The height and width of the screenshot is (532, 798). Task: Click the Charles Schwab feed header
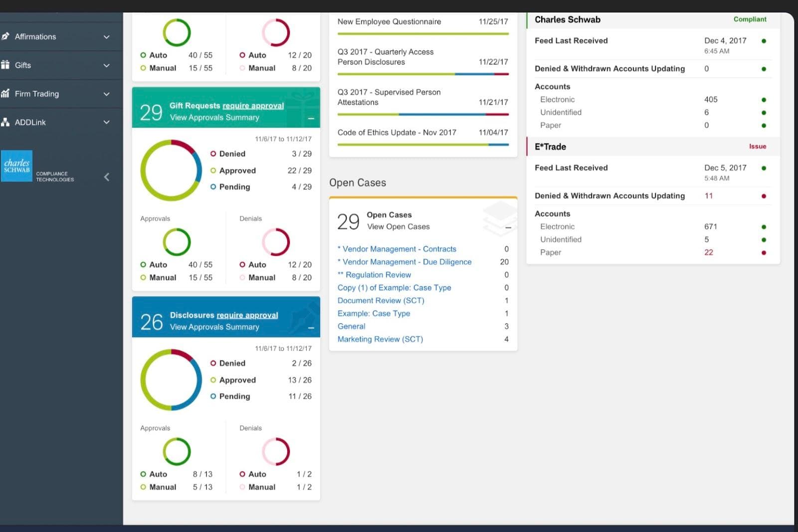pos(653,20)
